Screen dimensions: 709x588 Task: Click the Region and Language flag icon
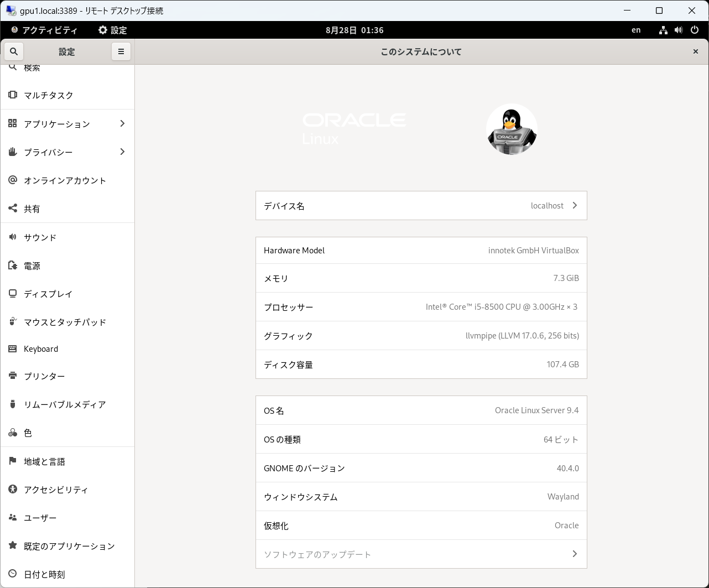point(13,461)
